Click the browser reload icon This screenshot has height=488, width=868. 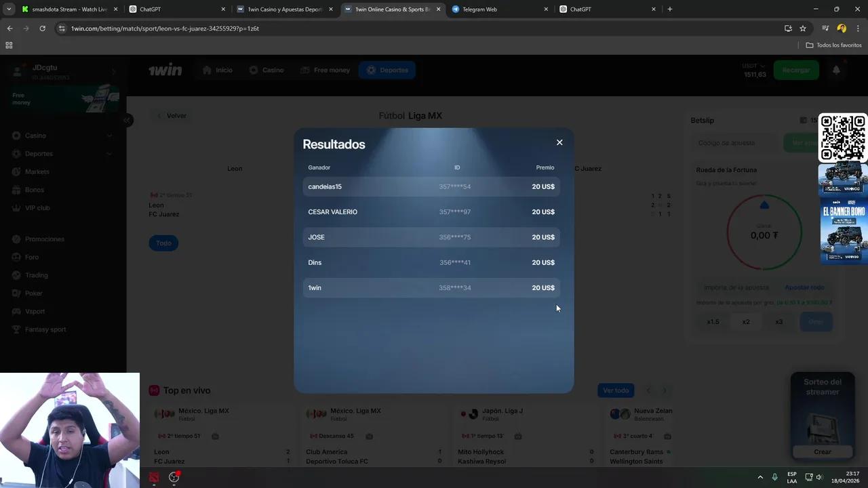(42, 28)
